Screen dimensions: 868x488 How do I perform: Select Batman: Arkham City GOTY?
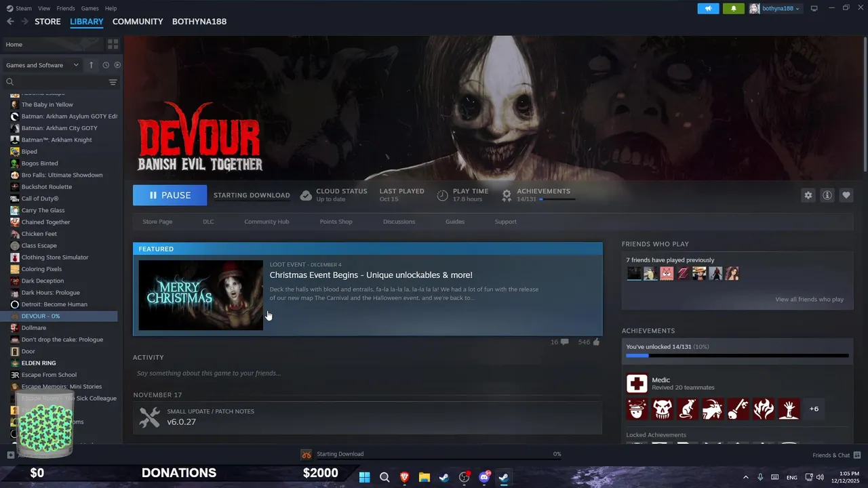(59, 128)
